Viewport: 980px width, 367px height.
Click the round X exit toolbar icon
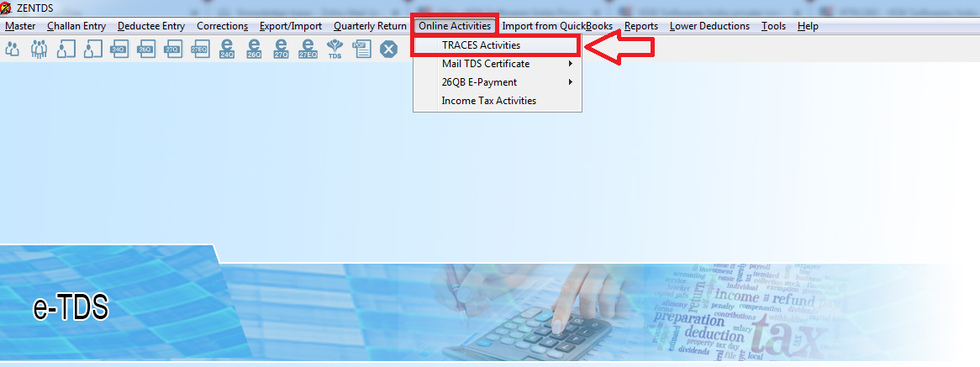click(389, 49)
